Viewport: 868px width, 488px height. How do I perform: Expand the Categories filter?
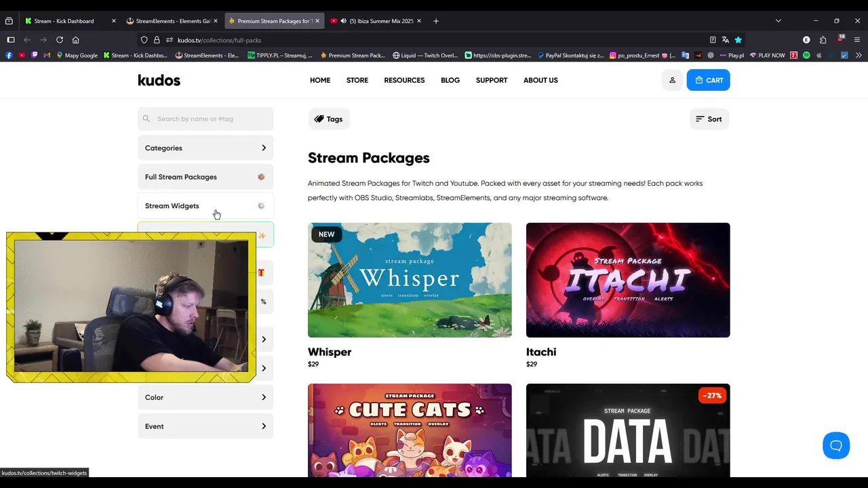coord(205,148)
